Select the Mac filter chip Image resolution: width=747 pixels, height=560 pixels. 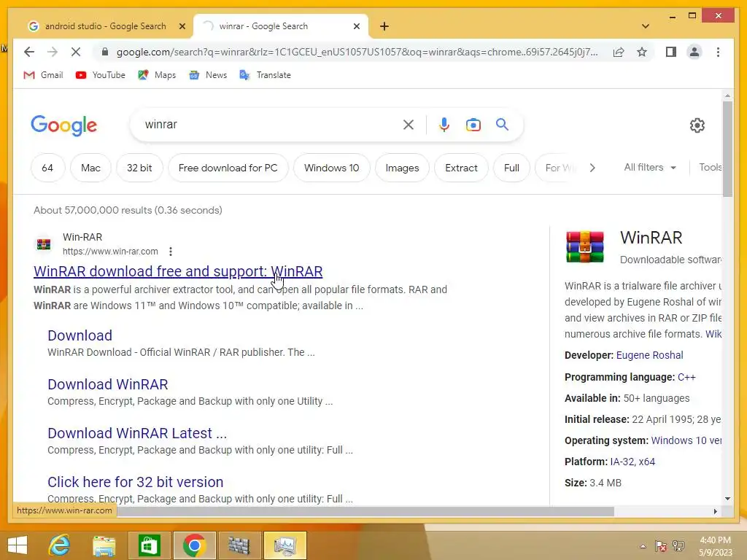(x=90, y=168)
